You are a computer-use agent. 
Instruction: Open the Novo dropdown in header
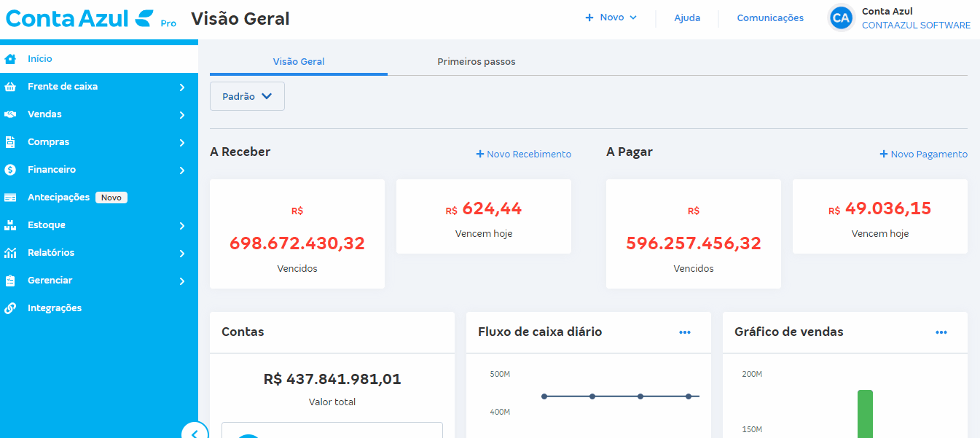pyautogui.click(x=611, y=17)
